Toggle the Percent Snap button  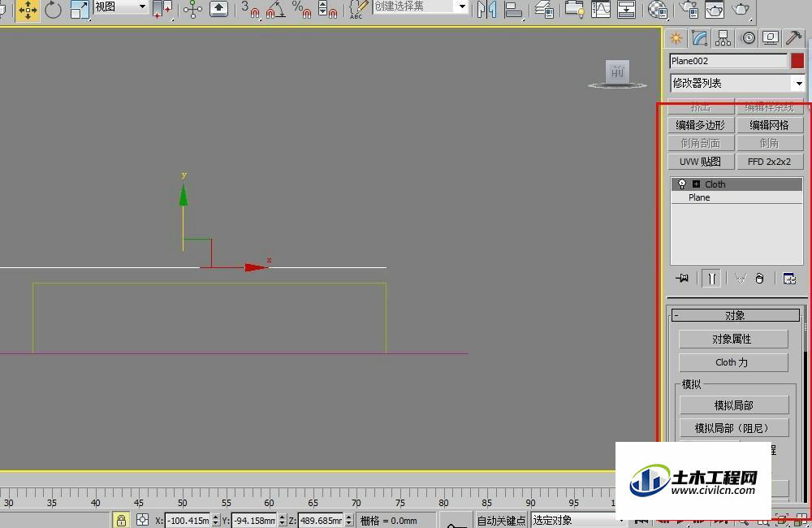[x=301, y=9]
